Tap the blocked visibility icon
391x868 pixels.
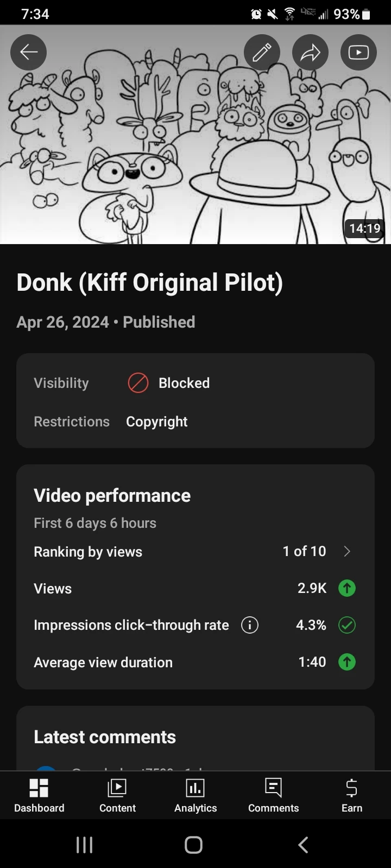pos(137,382)
